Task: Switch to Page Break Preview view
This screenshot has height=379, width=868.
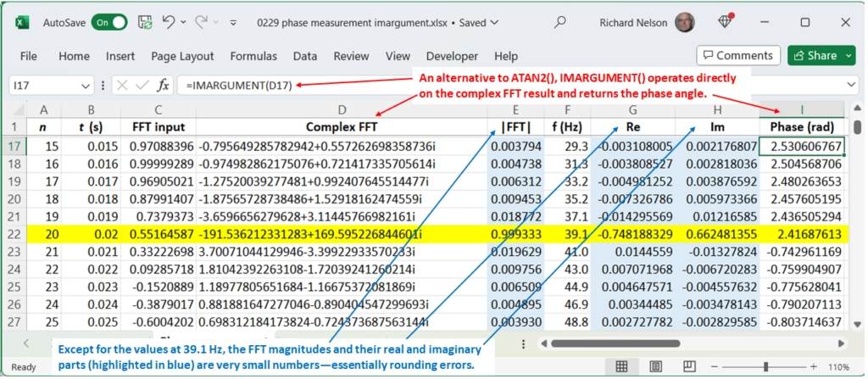Action: pyautogui.click(x=687, y=366)
